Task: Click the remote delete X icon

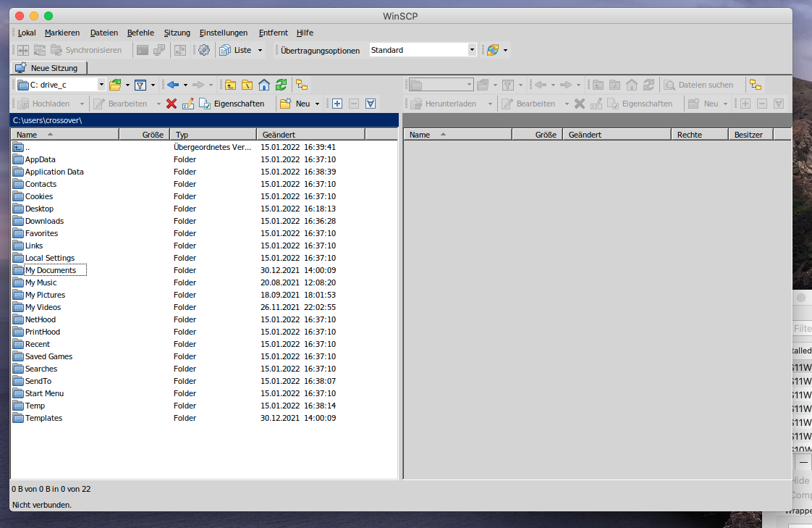Action: click(x=580, y=104)
